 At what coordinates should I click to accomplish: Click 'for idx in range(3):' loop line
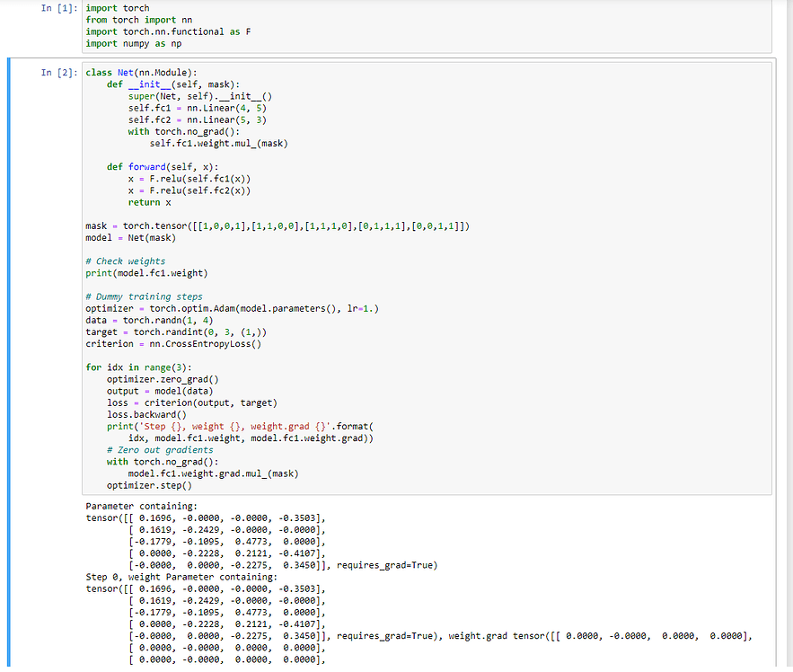tap(138, 367)
